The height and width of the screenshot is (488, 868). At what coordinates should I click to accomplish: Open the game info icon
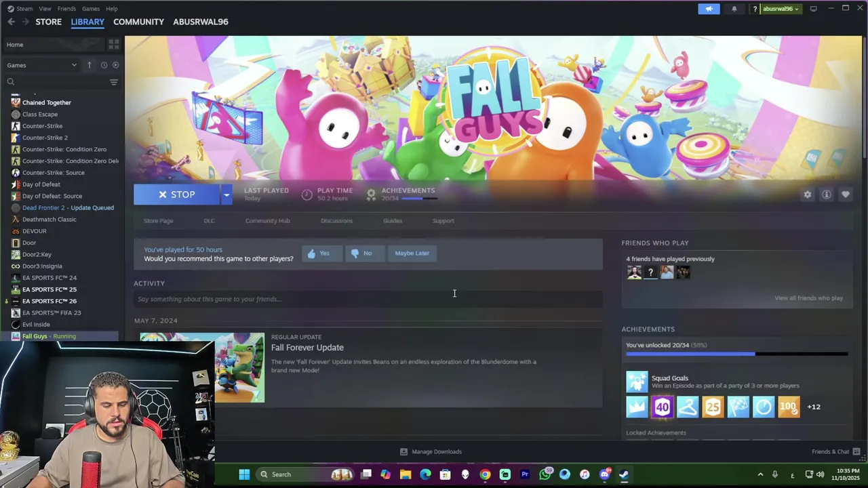[x=826, y=195]
